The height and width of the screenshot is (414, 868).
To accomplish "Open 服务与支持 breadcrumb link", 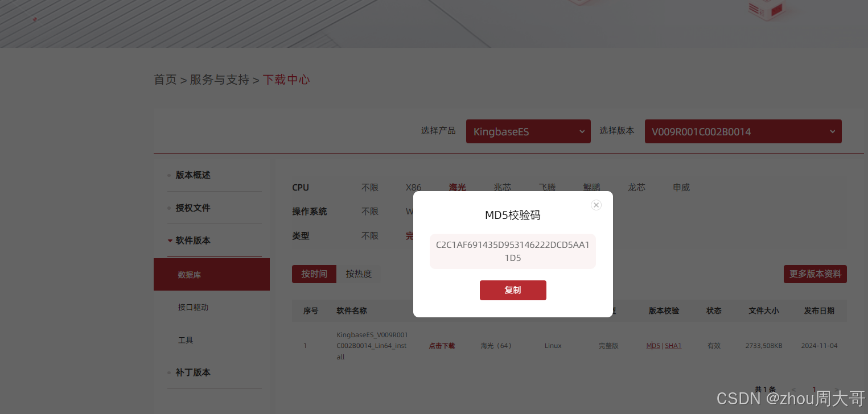I will (220, 80).
